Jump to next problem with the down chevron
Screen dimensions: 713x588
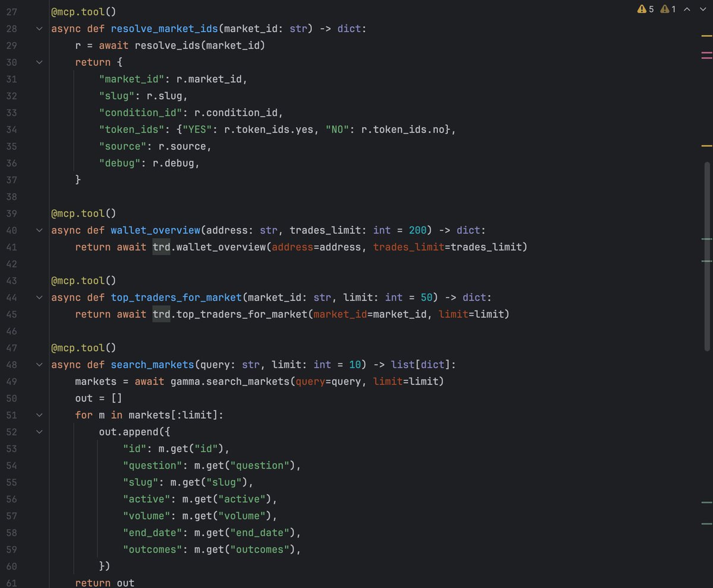click(x=703, y=9)
